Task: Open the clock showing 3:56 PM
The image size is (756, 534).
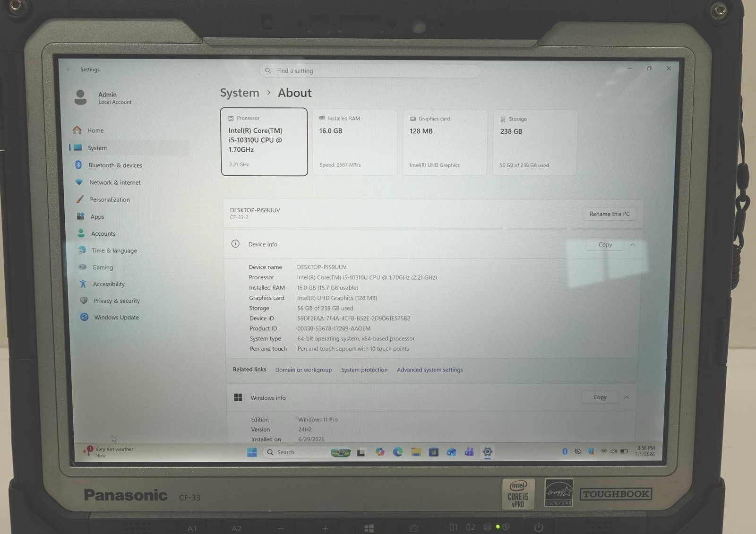Action: pos(645,451)
